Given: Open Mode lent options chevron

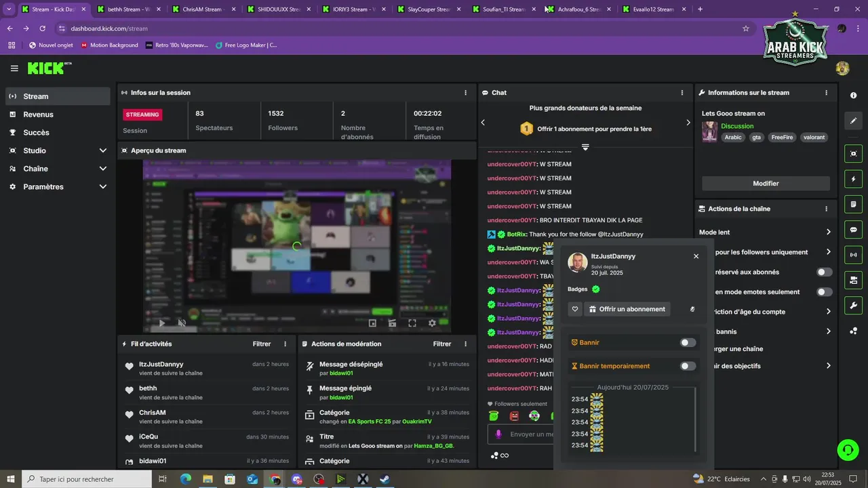Looking at the screenshot, I should [828, 232].
